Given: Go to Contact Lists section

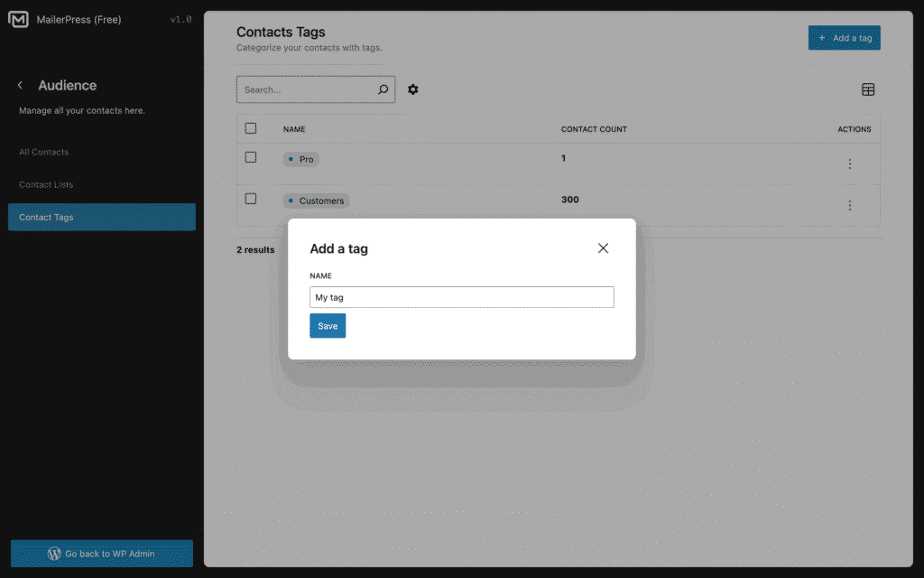Looking at the screenshot, I should coord(46,184).
